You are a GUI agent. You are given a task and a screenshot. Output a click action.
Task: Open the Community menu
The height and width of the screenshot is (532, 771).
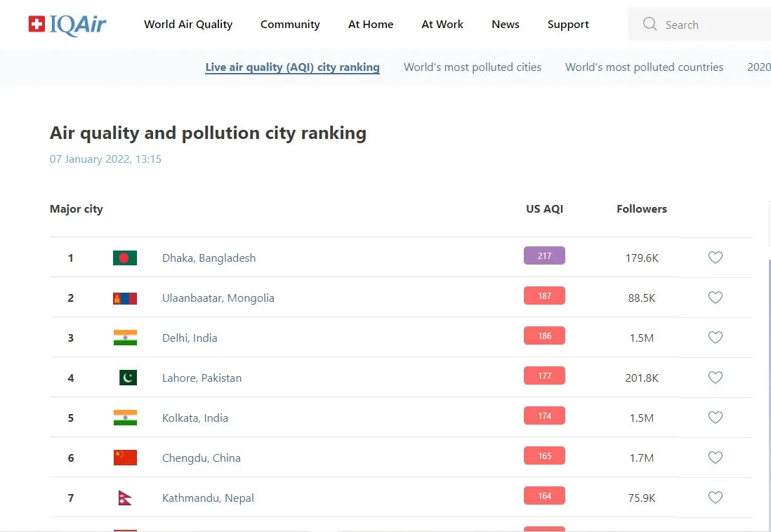point(290,25)
